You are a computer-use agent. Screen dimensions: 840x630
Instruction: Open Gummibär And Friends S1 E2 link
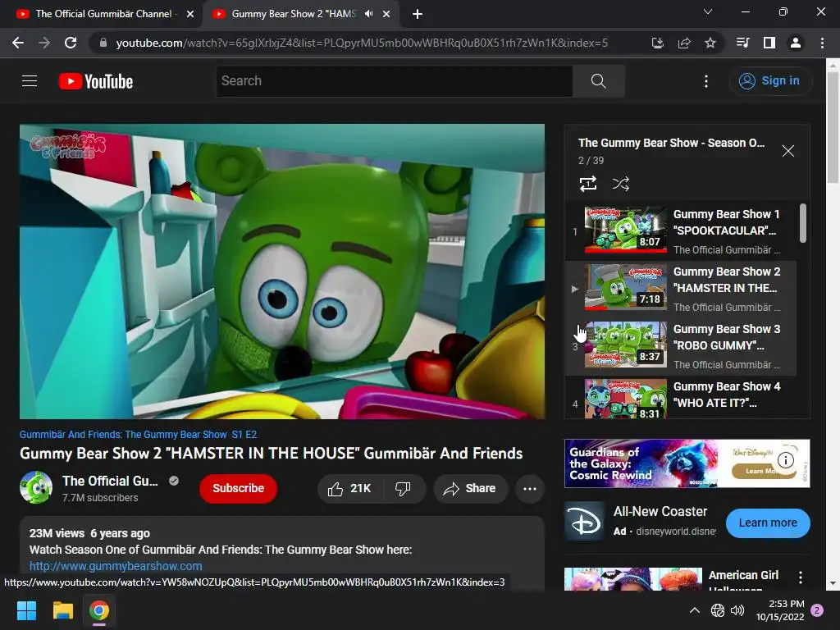(138, 435)
